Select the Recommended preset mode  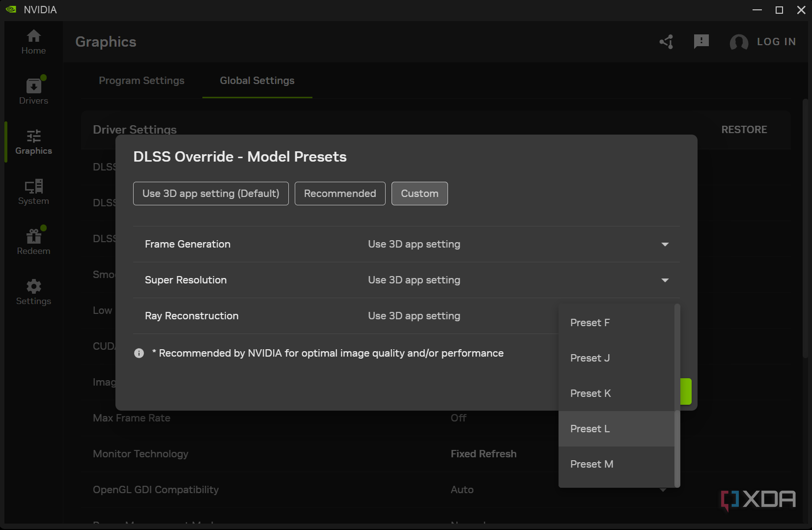coord(340,194)
